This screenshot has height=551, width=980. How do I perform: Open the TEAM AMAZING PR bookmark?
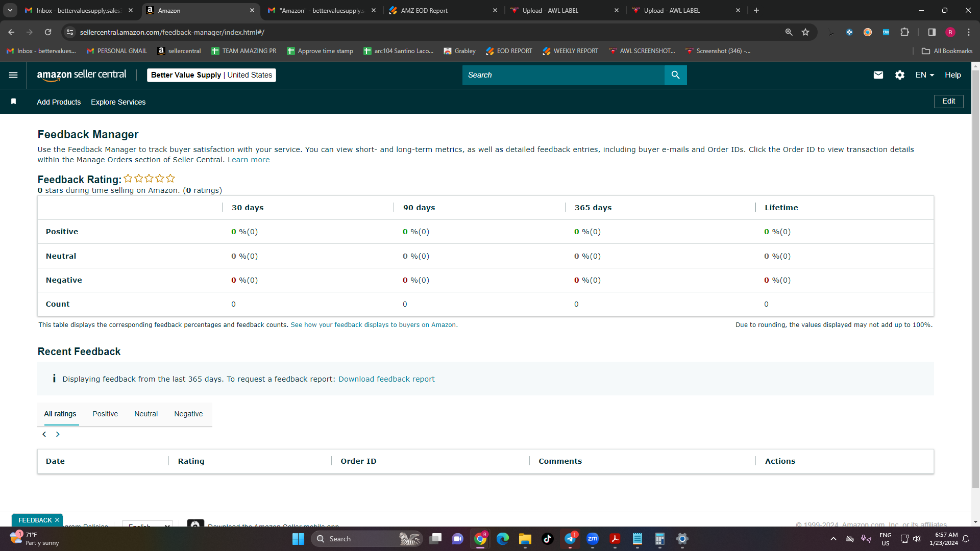pos(244,51)
